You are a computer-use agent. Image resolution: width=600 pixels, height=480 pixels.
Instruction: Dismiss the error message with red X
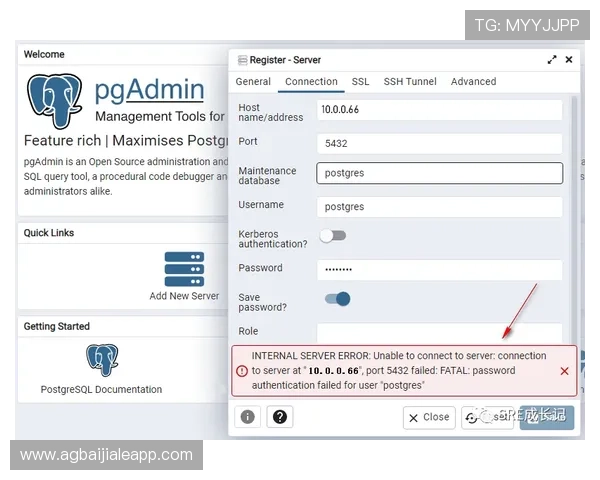coord(564,371)
